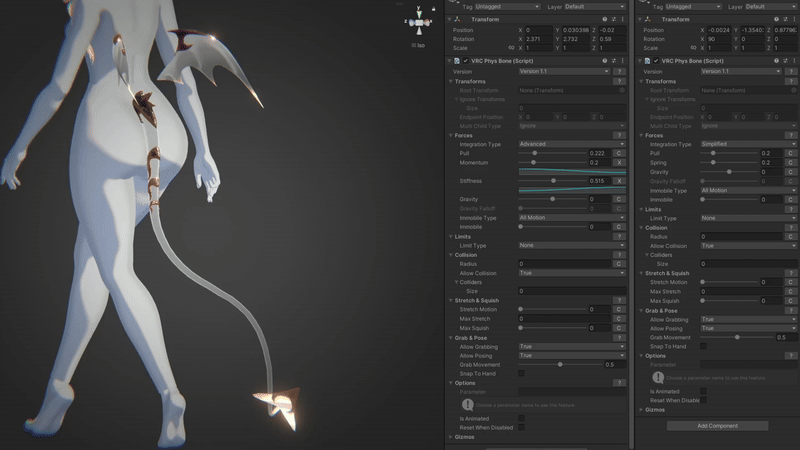Screen dimensions: 800x450
Task: Expand Gizmos foldout in left inspector
Action: tap(451, 437)
